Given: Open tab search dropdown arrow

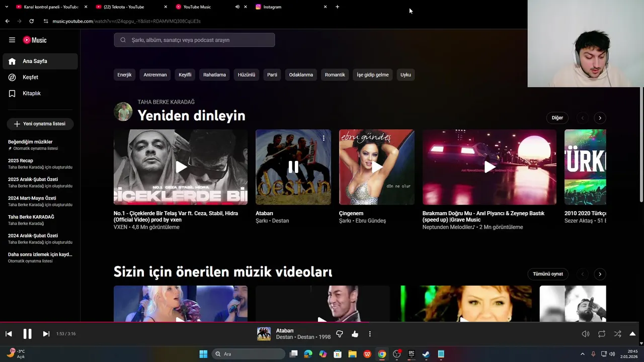Looking at the screenshot, I should pyautogui.click(x=6, y=7).
